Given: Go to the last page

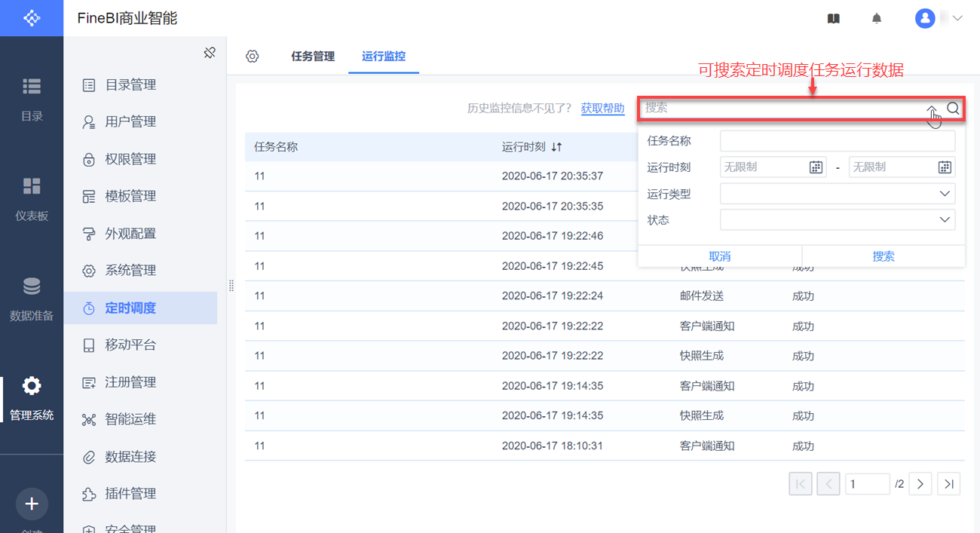Looking at the screenshot, I should (949, 484).
